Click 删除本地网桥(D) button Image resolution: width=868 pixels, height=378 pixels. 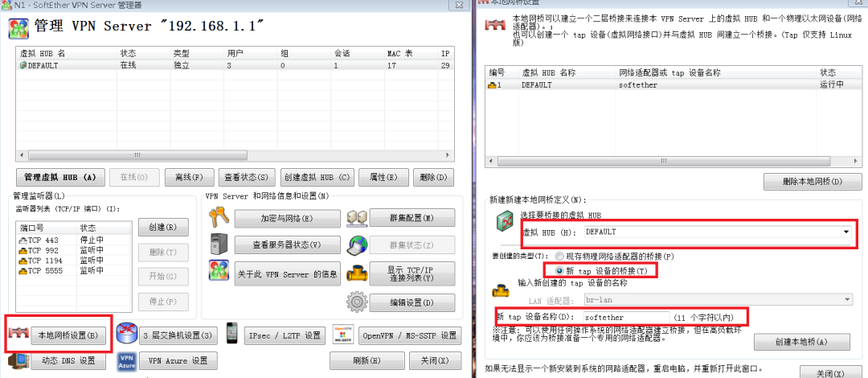812,181
